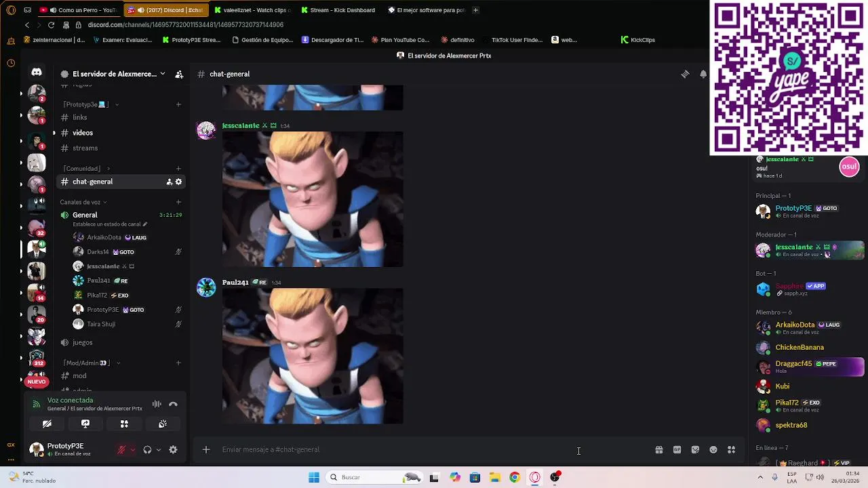The image size is (868, 488).
Task: Click the plus attachment button in message bar
Action: tap(206, 449)
